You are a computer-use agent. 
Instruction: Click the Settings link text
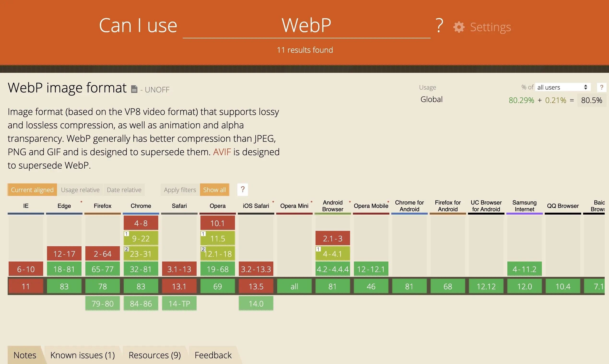click(x=490, y=27)
